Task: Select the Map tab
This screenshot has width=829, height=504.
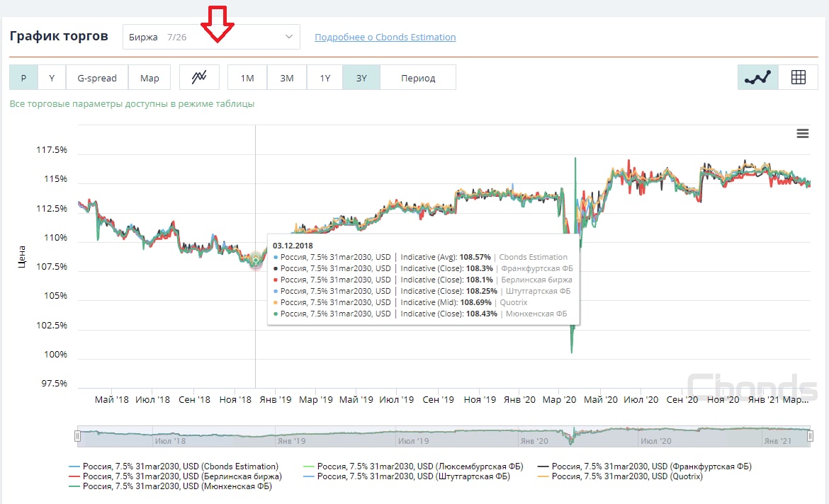Action: [x=149, y=78]
